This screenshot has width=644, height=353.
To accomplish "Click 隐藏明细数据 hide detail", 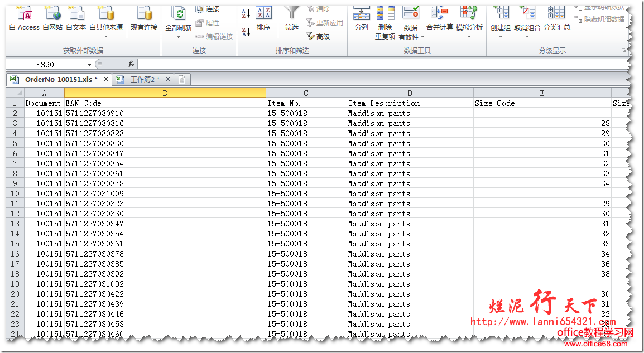I will (x=599, y=20).
